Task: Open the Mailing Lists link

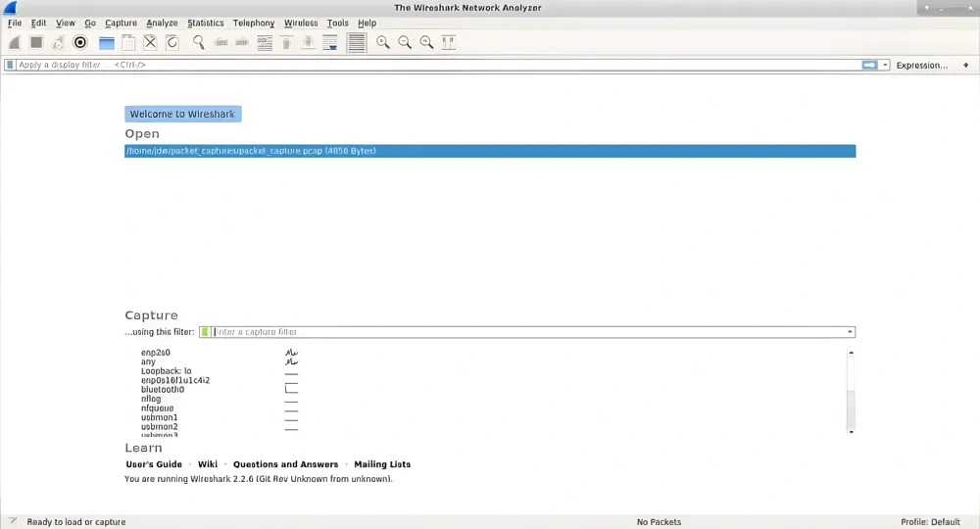Action: pos(382,464)
